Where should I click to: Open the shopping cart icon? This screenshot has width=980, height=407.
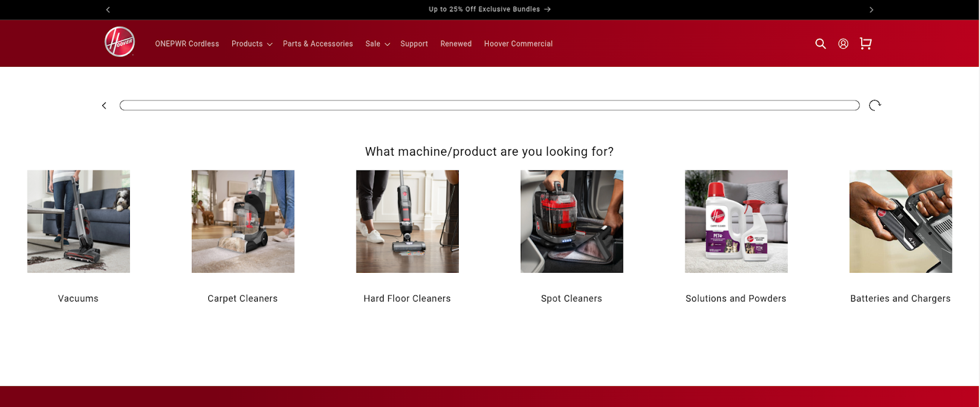[865, 44]
